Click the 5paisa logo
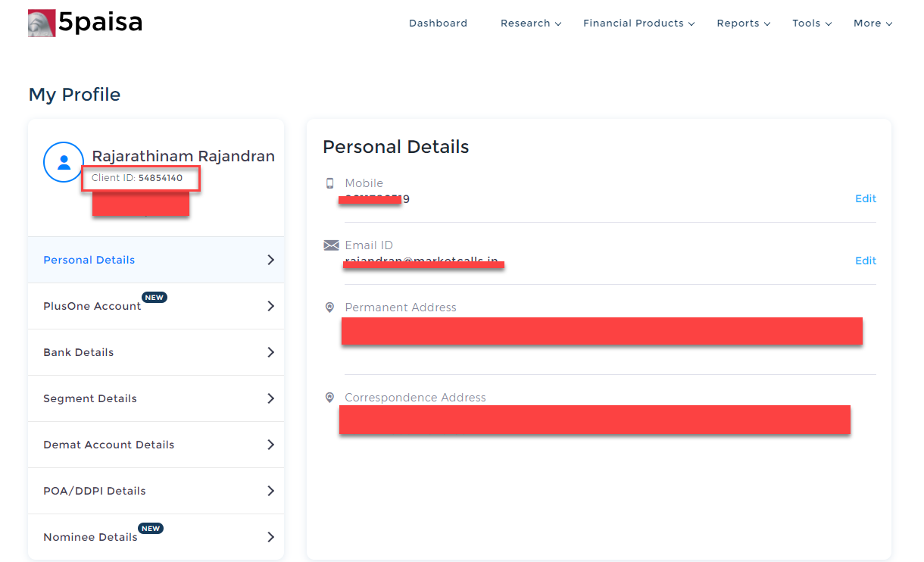924x562 pixels. [x=85, y=23]
